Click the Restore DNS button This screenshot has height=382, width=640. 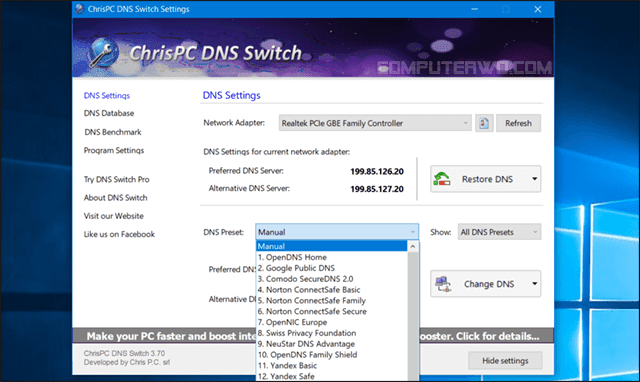click(x=486, y=179)
